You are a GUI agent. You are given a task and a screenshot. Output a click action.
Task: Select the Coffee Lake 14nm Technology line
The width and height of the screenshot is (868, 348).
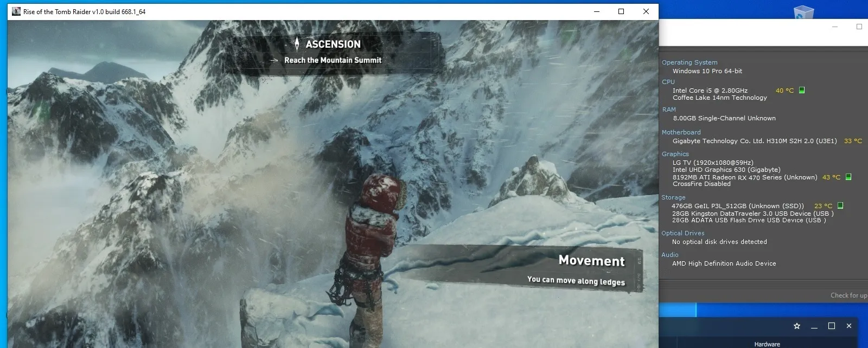[720, 98]
